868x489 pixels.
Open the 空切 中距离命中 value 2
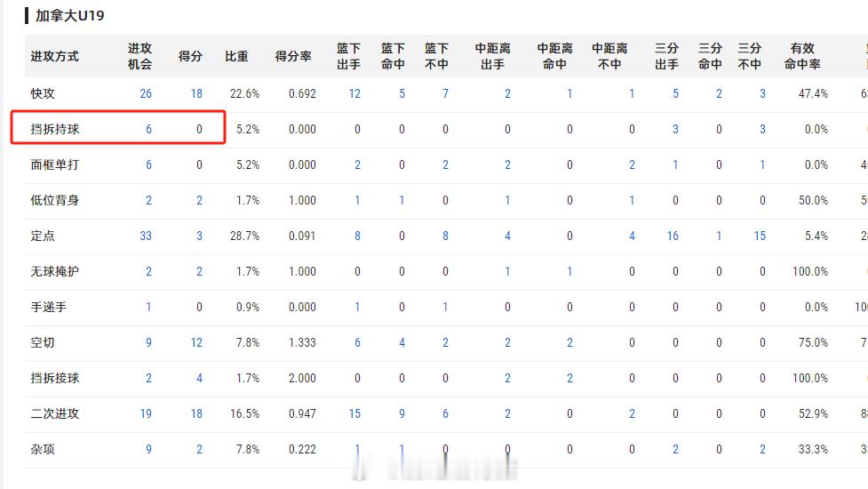click(x=569, y=342)
